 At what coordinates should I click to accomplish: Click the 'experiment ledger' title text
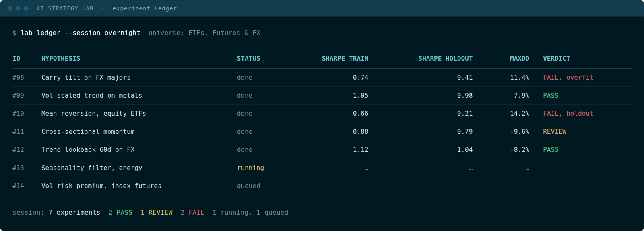point(144,8)
